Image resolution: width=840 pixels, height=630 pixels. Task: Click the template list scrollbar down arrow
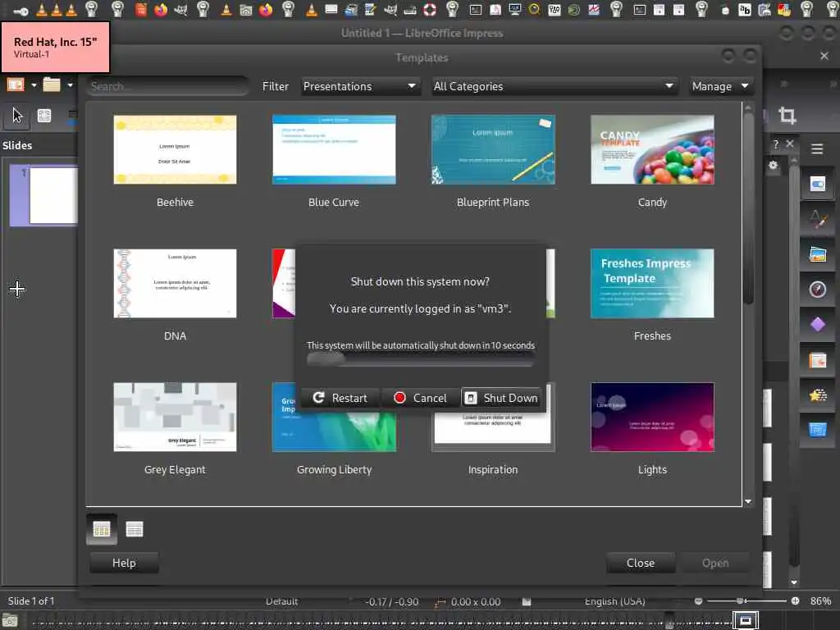click(x=748, y=501)
